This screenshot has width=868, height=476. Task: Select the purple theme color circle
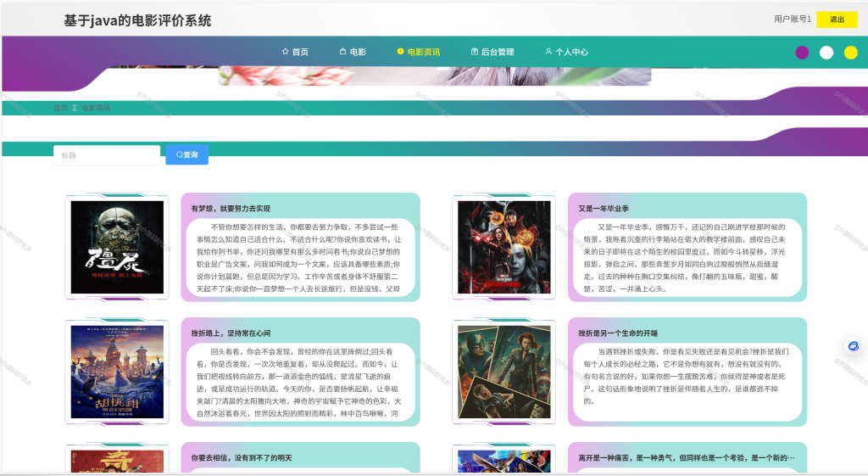point(802,53)
